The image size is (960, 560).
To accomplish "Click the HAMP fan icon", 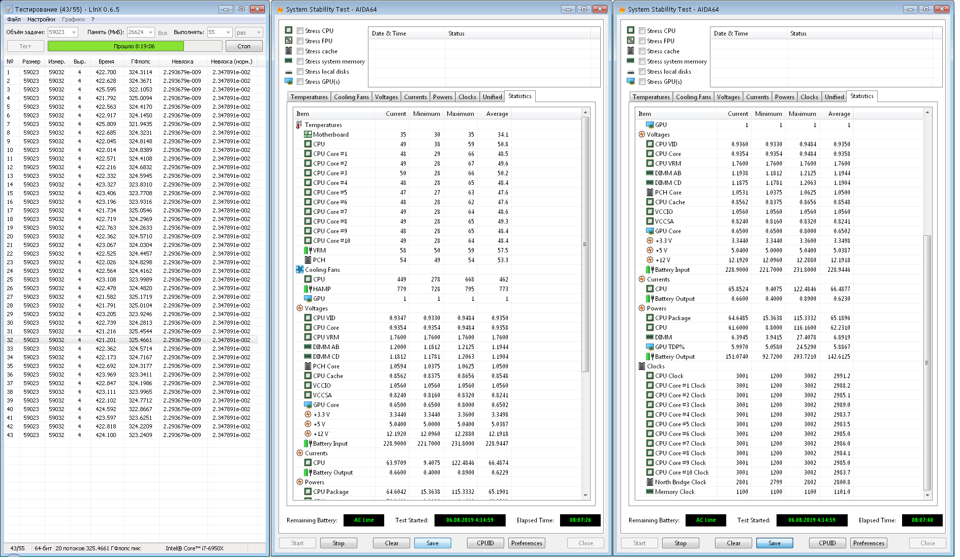I will tap(307, 289).
